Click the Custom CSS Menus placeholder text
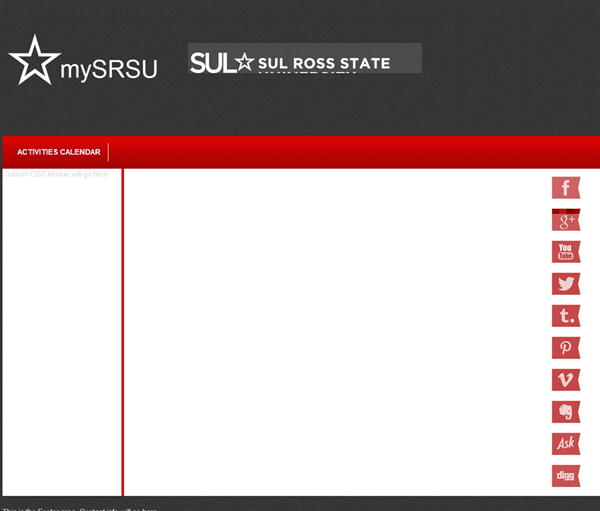Screen dimensions: 600x511 tap(56, 175)
